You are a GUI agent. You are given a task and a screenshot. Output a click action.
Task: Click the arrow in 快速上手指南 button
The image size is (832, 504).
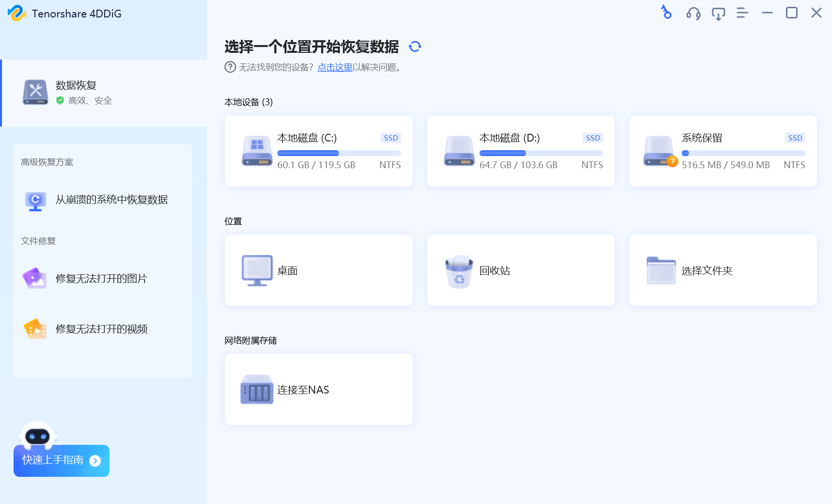[96, 461]
